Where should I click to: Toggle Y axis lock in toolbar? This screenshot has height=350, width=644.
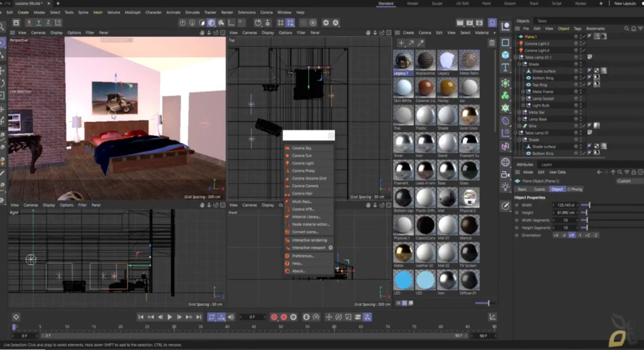click(x=38, y=23)
